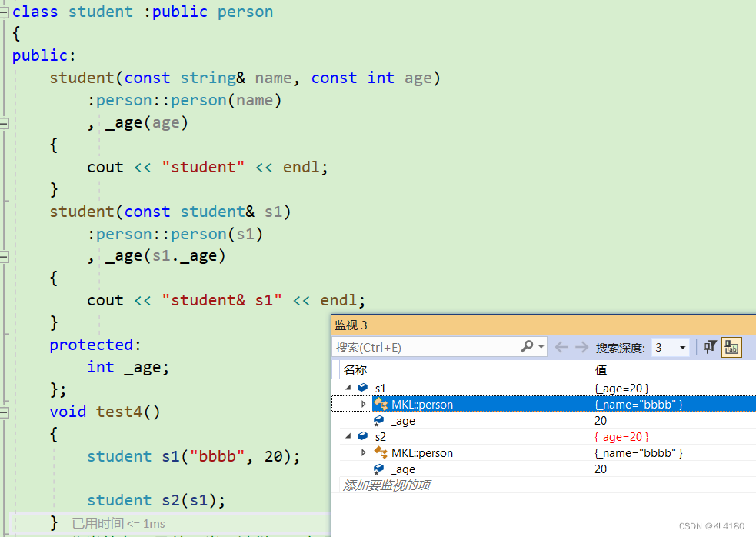Select MKL::person row under s2
Screen dimensions: 756x537
pyautogui.click(x=544, y=452)
